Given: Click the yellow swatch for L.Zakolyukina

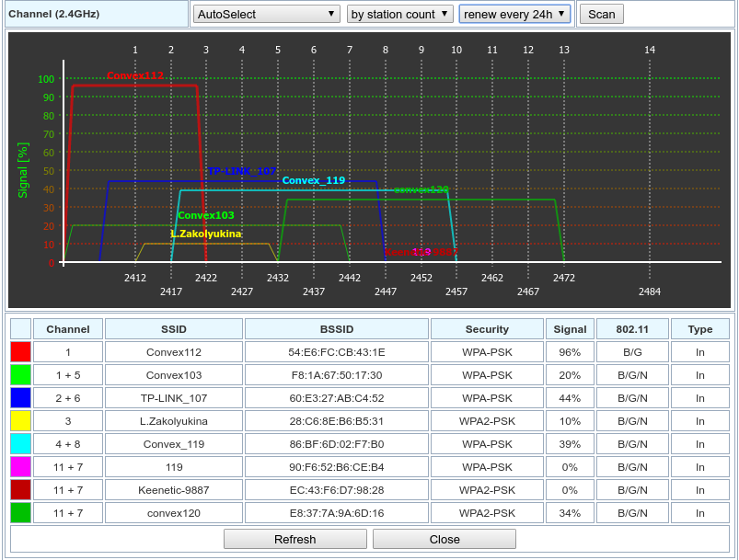Looking at the screenshot, I should (20, 421).
